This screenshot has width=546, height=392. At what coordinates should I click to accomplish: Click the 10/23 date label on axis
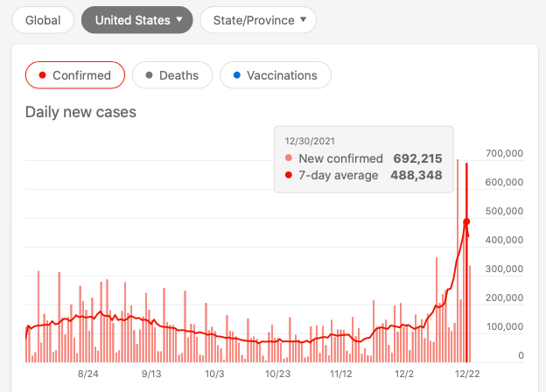pos(277,374)
